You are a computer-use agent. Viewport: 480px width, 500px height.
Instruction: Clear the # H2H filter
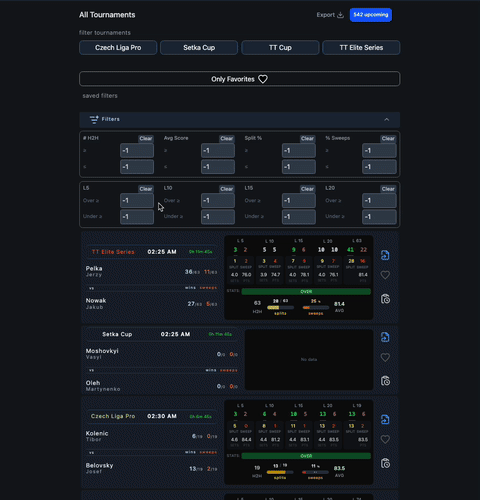click(x=146, y=138)
